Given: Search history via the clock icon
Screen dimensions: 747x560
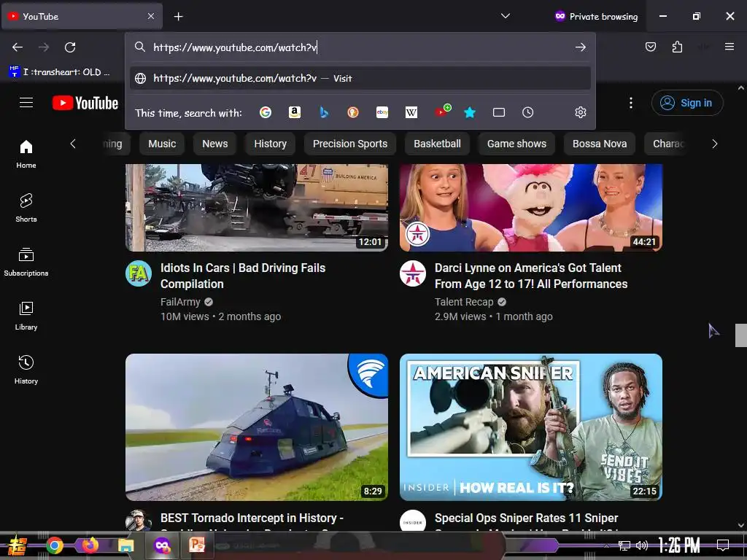Looking at the screenshot, I should point(528,112).
